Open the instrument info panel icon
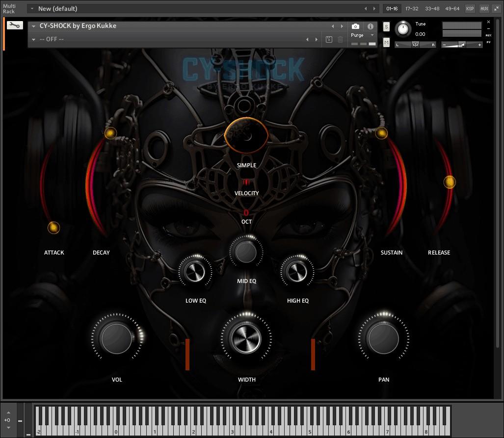This screenshot has width=504, height=438. click(x=371, y=26)
